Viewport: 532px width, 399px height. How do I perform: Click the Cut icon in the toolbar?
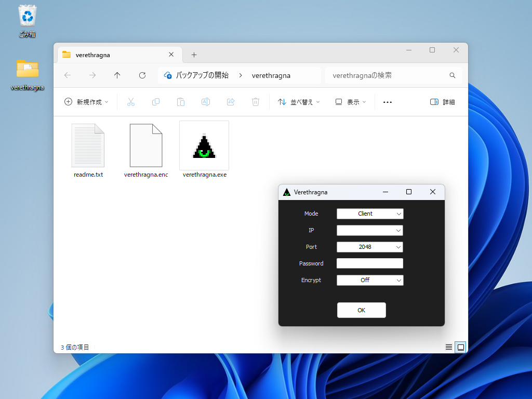tap(130, 102)
